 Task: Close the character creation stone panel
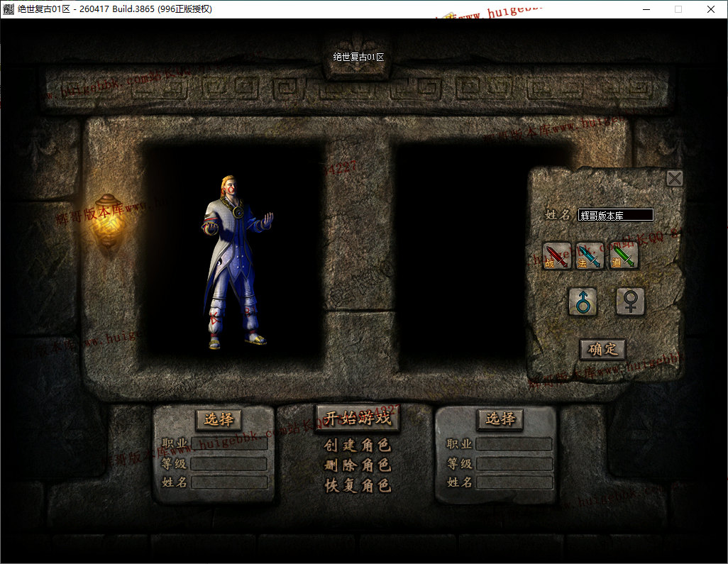point(675,178)
